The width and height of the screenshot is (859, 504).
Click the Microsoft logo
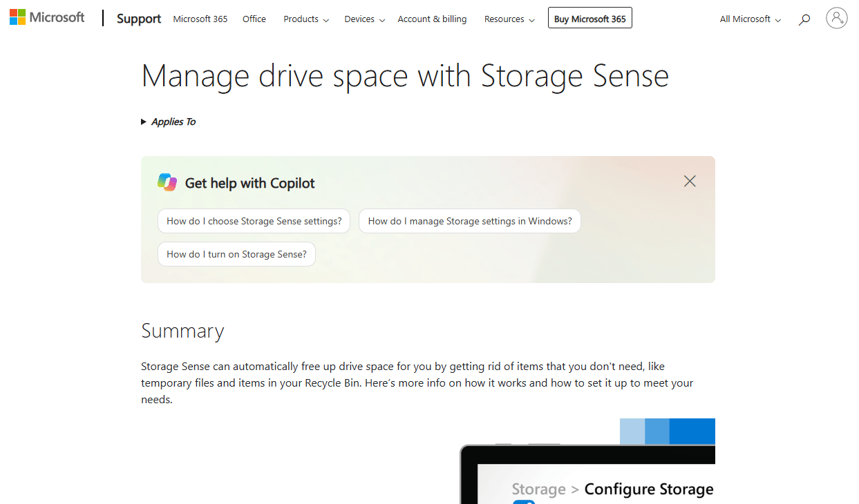click(x=47, y=18)
